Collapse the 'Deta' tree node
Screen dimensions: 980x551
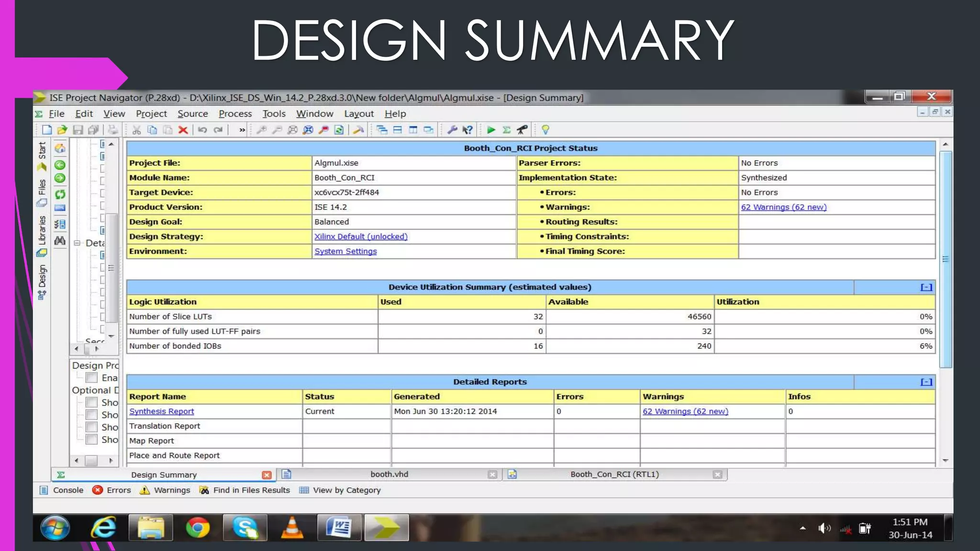tap(77, 243)
